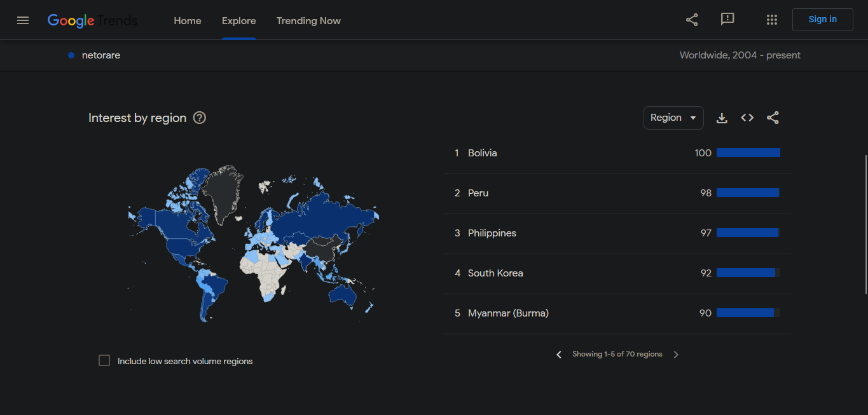This screenshot has width=868, height=415.
Task: Share the Interest by region widget
Action: tap(773, 118)
